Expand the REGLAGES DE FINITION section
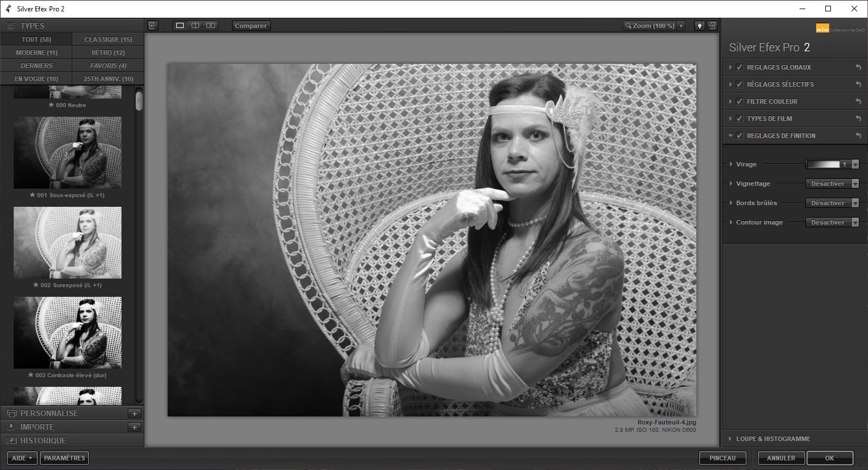The height and width of the screenshot is (470, 868). point(731,136)
